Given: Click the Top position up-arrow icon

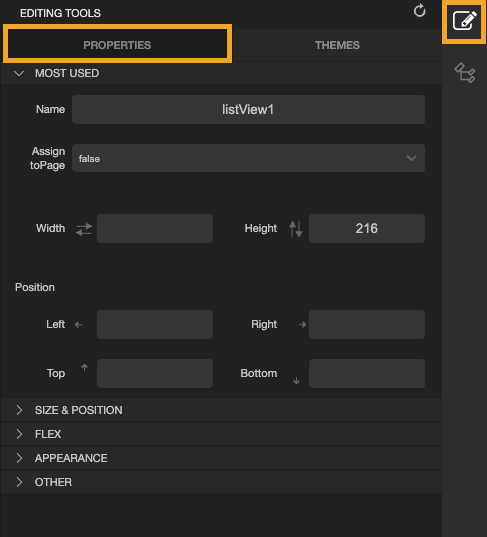Looking at the screenshot, I should (84, 367).
